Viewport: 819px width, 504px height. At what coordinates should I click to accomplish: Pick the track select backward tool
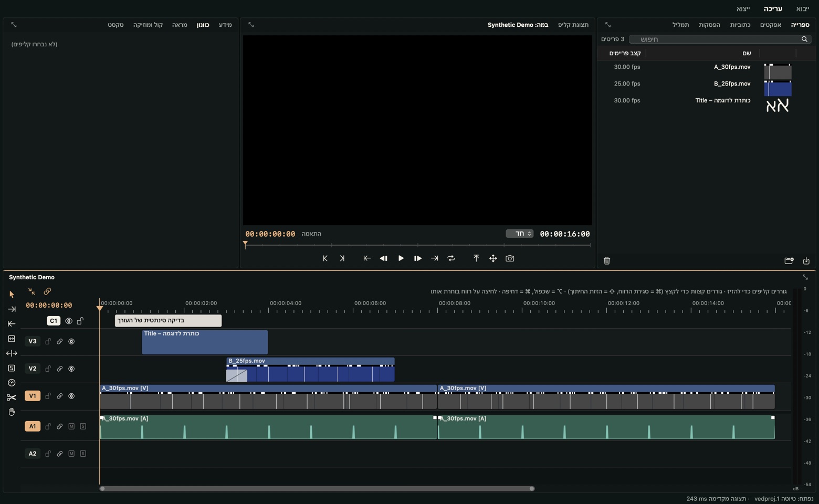[12, 324]
